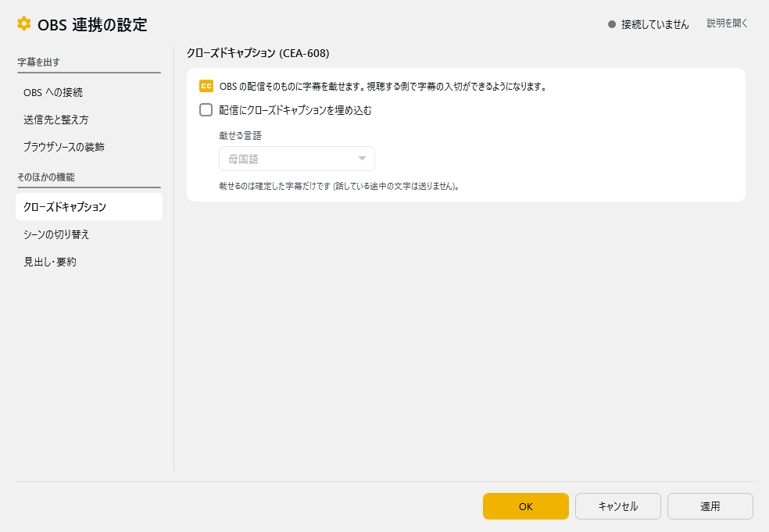This screenshot has width=769, height=532.
Task: Click the gear icon beside OBS 連携の設定
Action: 23,23
